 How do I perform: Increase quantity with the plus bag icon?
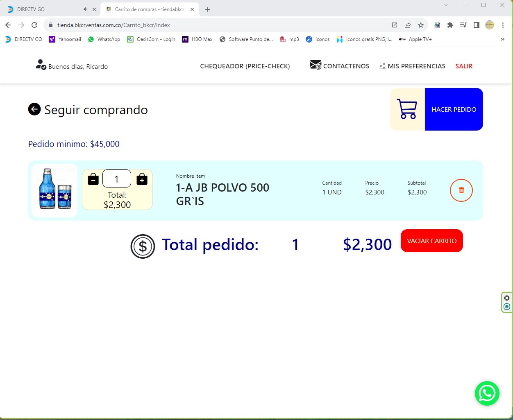click(x=142, y=179)
